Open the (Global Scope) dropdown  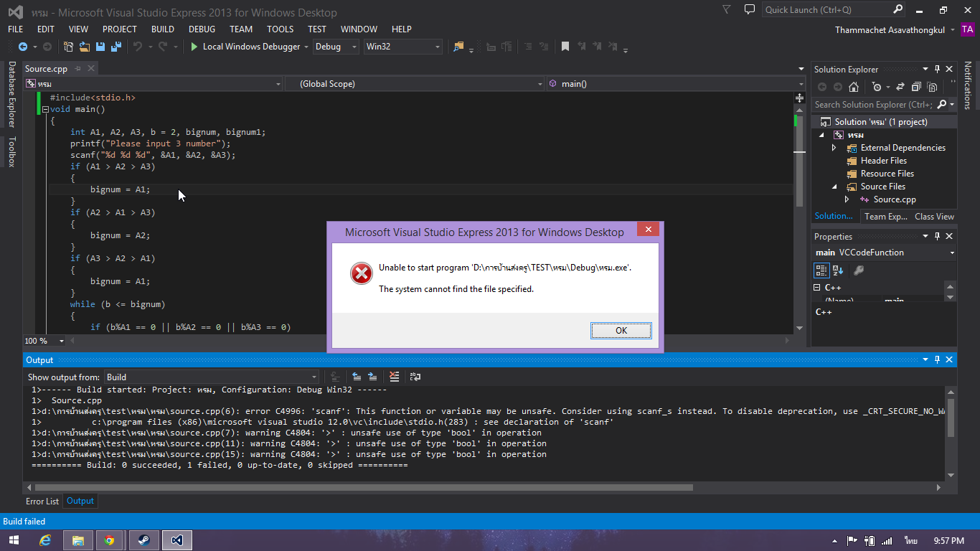coord(415,84)
